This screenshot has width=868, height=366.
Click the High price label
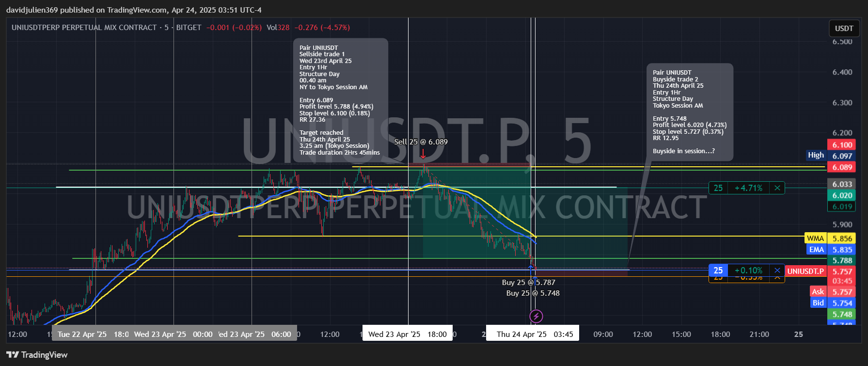(x=816, y=155)
